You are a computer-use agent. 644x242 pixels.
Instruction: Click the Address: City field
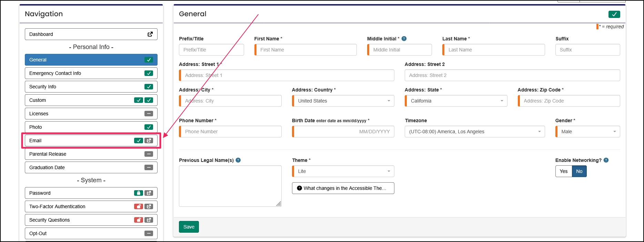click(x=230, y=101)
